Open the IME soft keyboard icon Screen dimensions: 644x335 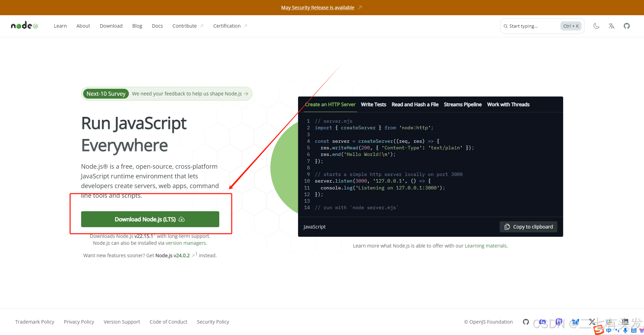pyautogui.click(x=634, y=331)
